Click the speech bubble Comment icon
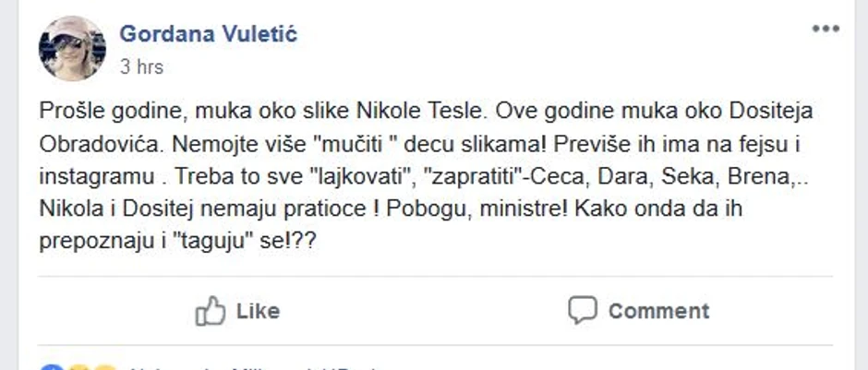868x370 pixels. coord(583,311)
